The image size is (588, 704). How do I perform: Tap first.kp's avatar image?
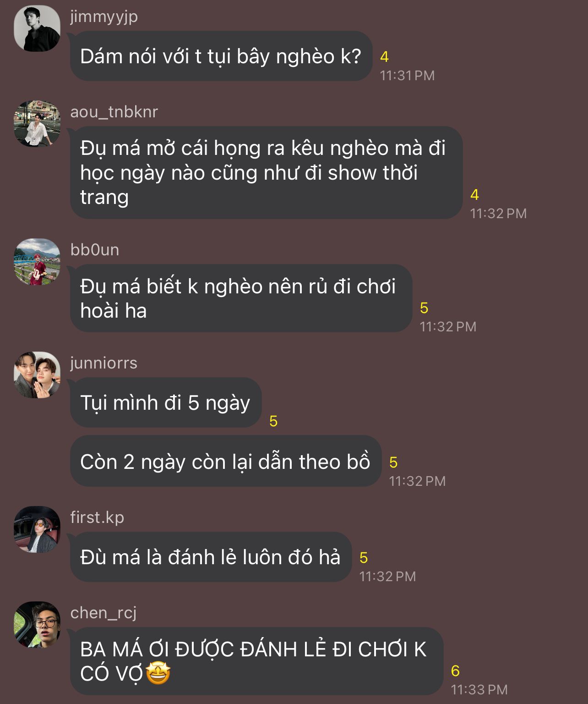coord(37,529)
